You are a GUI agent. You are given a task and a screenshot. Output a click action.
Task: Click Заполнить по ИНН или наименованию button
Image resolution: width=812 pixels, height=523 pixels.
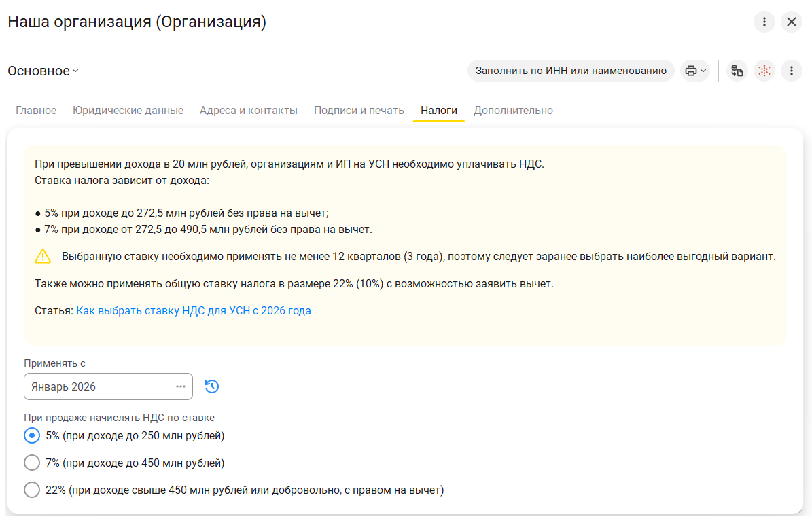(571, 71)
